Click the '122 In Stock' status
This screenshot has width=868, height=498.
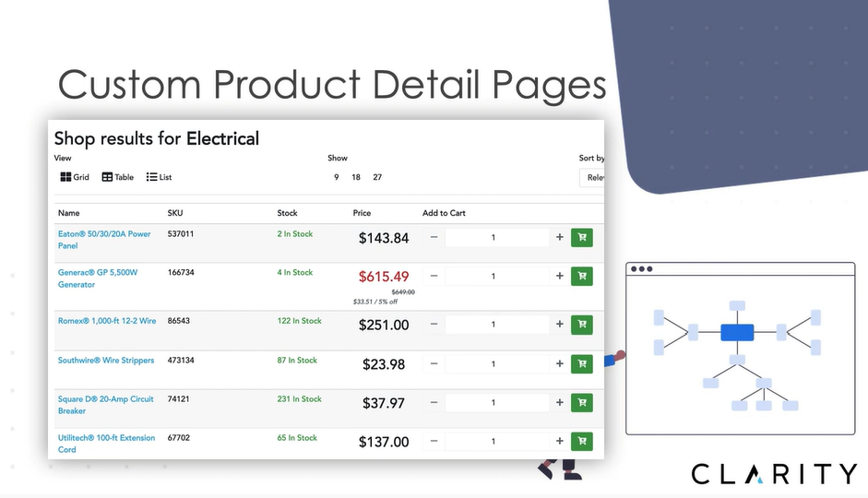click(x=299, y=321)
